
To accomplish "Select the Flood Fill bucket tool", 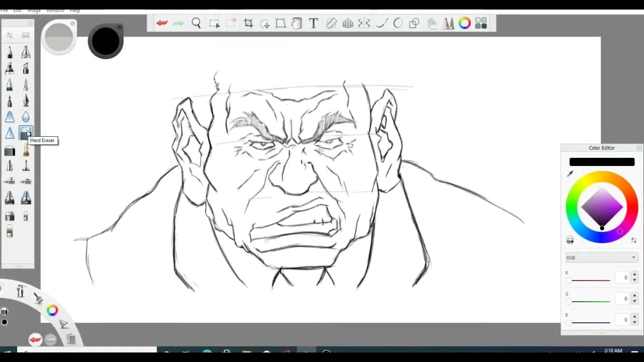I will click(x=297, y=23).
